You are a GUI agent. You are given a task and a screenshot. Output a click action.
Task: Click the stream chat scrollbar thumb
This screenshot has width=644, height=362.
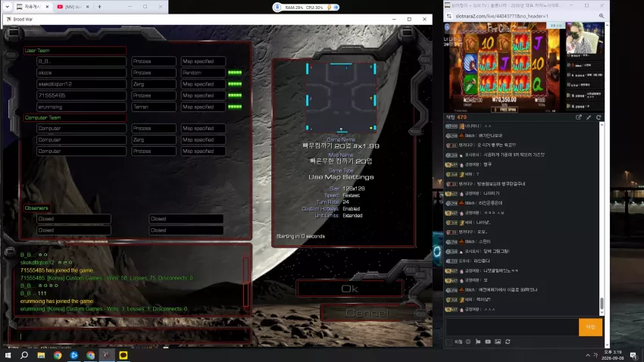[602, 304]
